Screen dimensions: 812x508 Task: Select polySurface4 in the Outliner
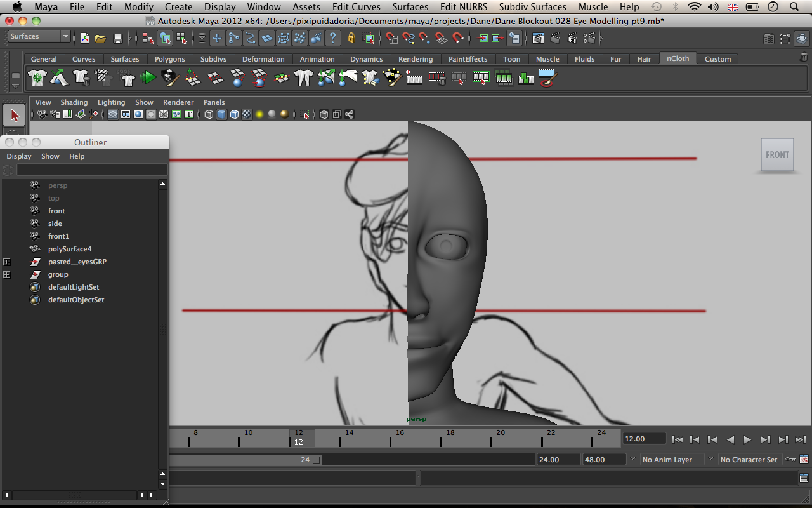click(x=70, y=249)
